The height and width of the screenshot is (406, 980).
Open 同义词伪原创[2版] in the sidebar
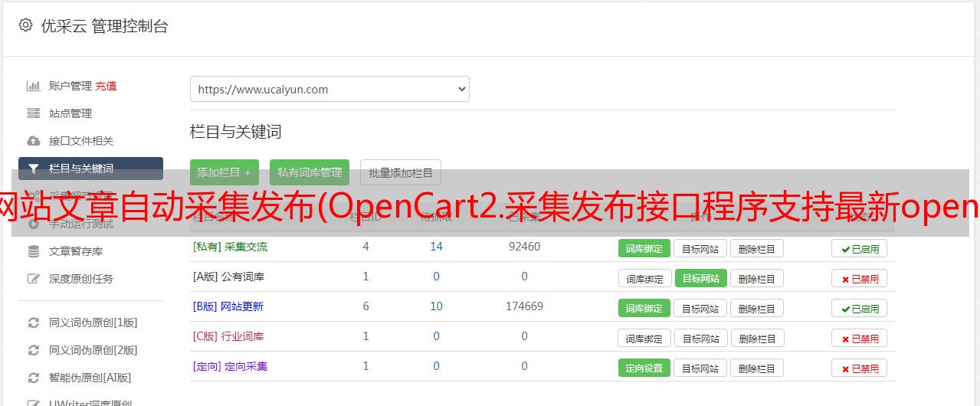pos(93,350)
